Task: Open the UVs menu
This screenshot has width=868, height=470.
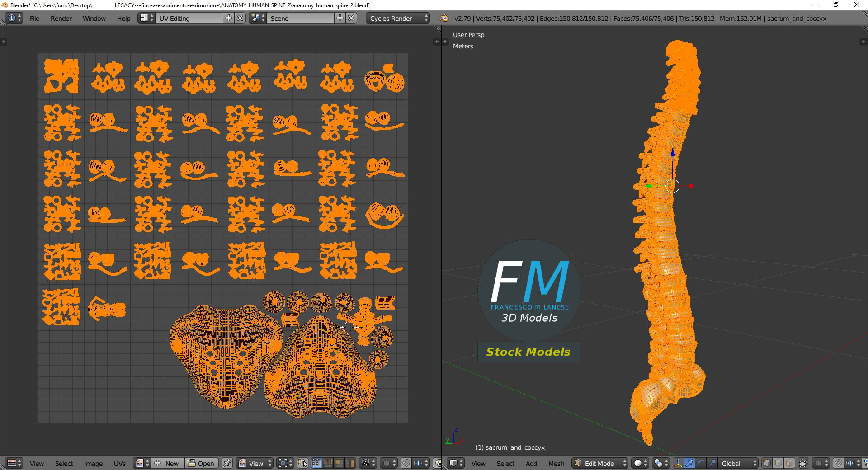Action: click(x=120, y=463)
